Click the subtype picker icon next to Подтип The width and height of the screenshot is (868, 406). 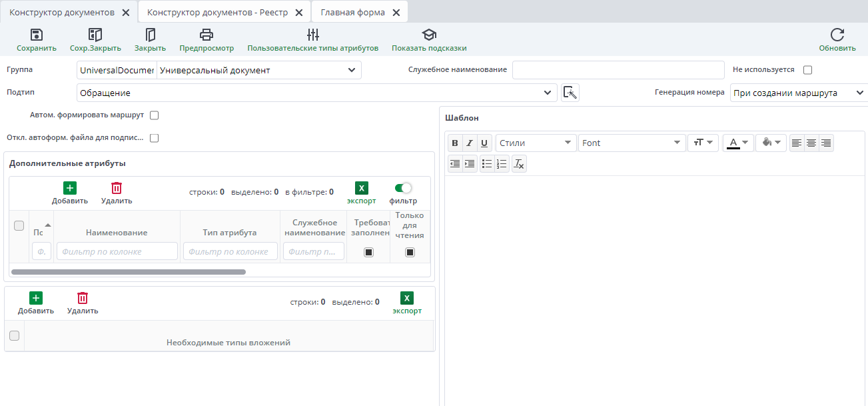point(570,93)
